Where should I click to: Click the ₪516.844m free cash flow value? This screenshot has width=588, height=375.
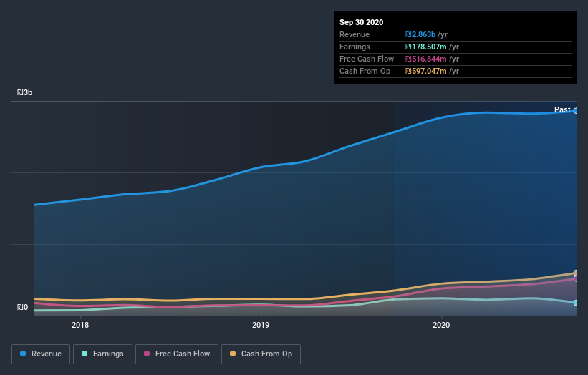425,59
